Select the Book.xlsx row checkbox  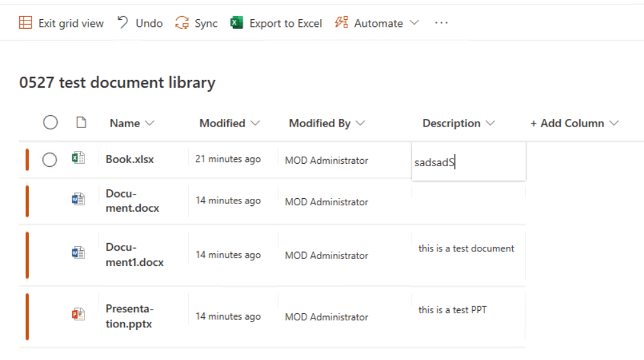(50, 160)
